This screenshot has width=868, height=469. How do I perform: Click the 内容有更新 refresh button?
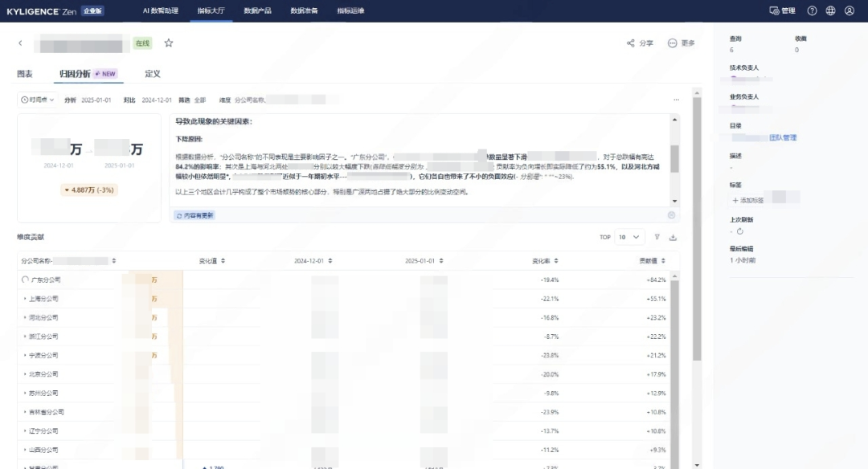[194, 216]
